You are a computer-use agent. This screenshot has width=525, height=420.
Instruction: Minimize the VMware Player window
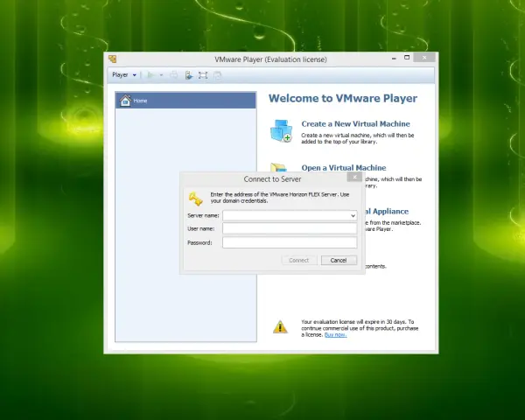(394, 58)
